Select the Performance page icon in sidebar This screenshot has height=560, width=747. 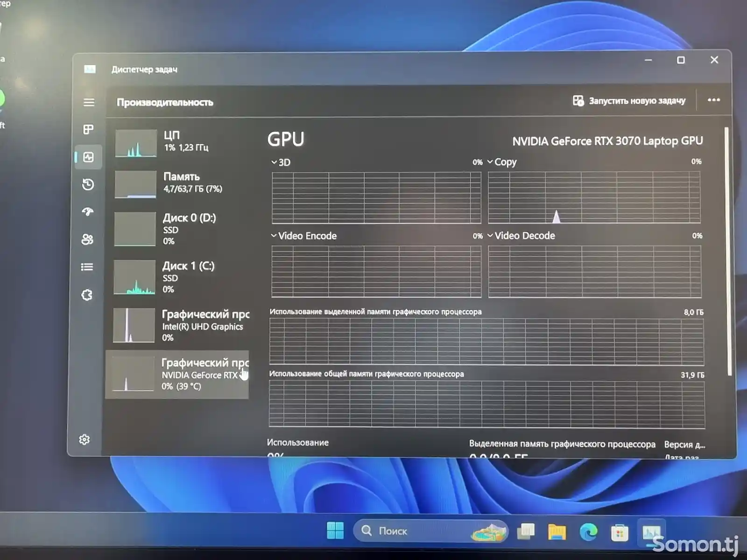pos(88,157)
